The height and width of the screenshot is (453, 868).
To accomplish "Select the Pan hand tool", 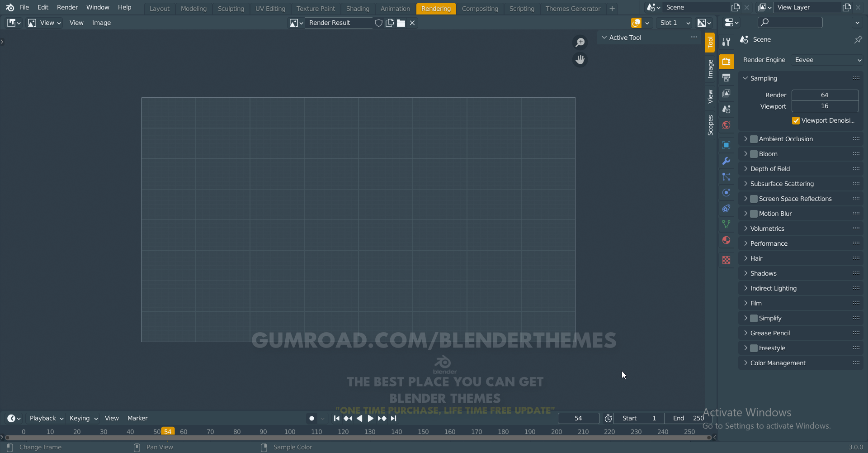I will coord(580,59).
